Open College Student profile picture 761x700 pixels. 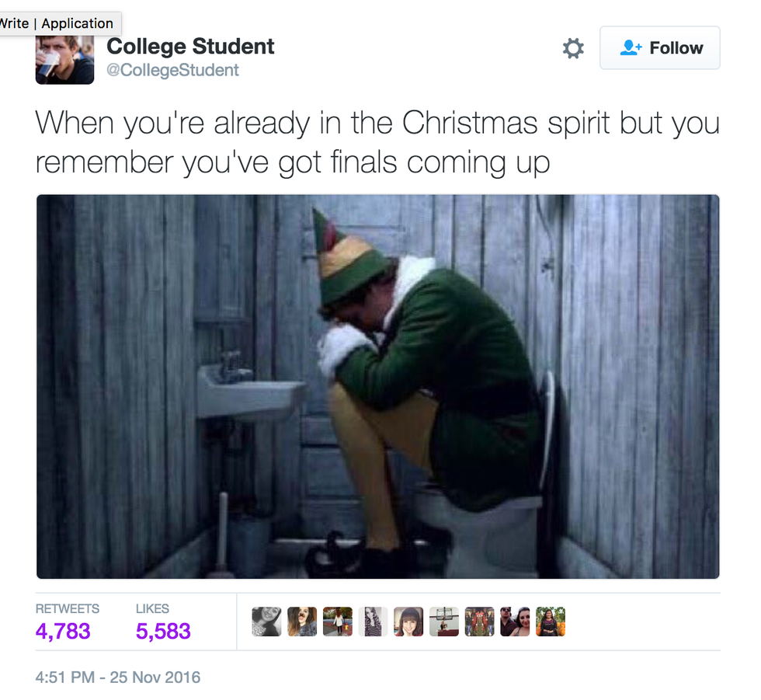coord(64,60)
